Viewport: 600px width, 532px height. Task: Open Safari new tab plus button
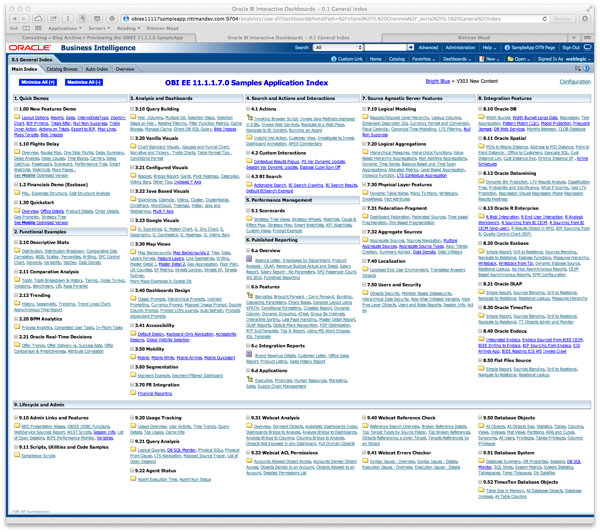pyautogui.click(x=574, y=38)
